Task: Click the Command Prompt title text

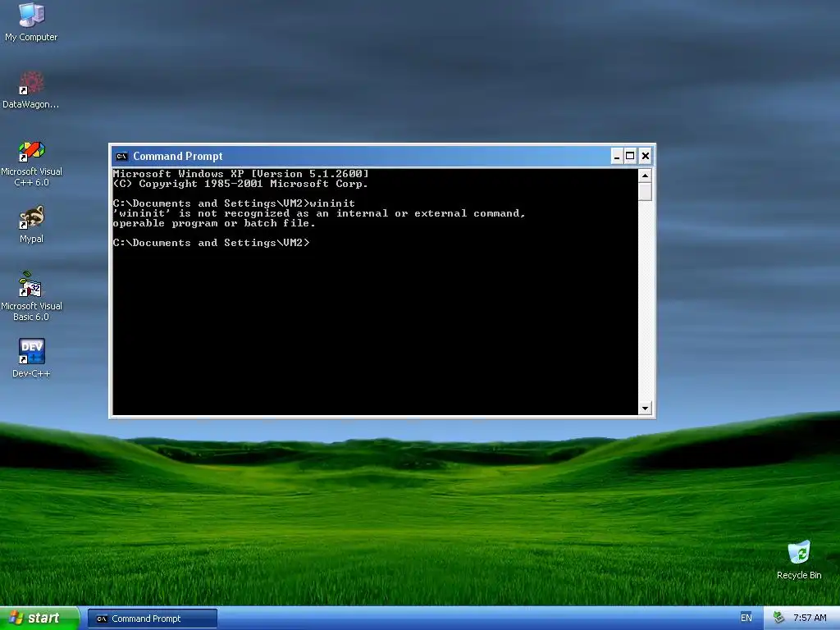Action: (x=178, y=157)
